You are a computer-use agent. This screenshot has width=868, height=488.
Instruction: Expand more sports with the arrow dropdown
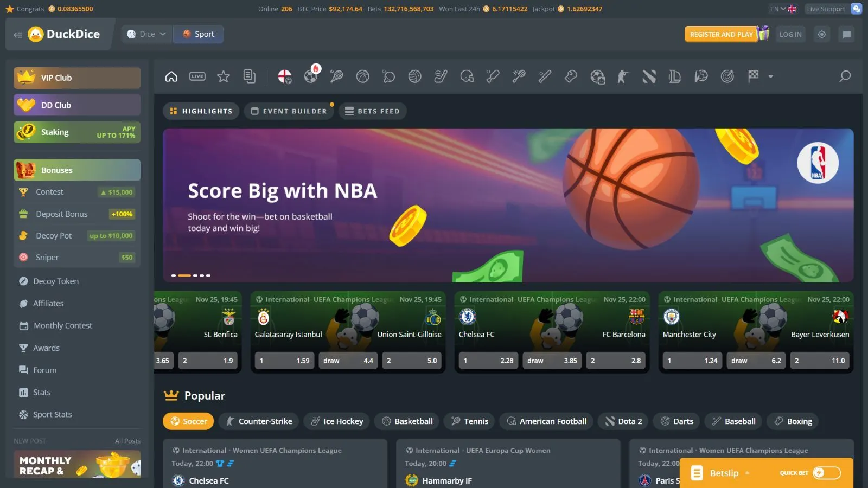[770, 76]
